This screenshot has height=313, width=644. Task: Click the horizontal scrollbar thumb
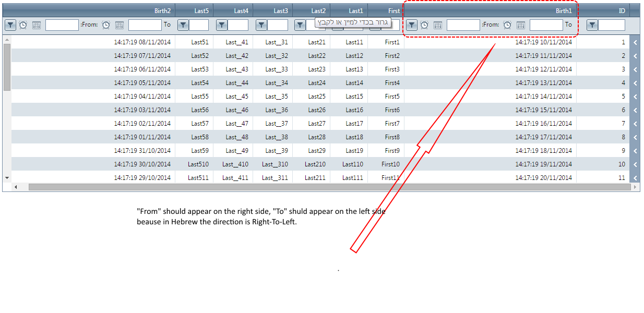coord(329,187)
